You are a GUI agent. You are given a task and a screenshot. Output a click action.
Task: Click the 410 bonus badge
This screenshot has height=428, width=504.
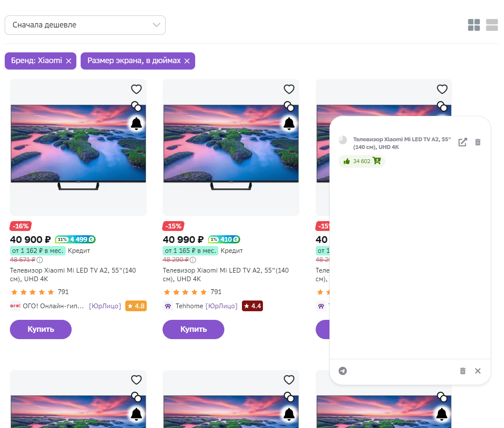[224, 240]
